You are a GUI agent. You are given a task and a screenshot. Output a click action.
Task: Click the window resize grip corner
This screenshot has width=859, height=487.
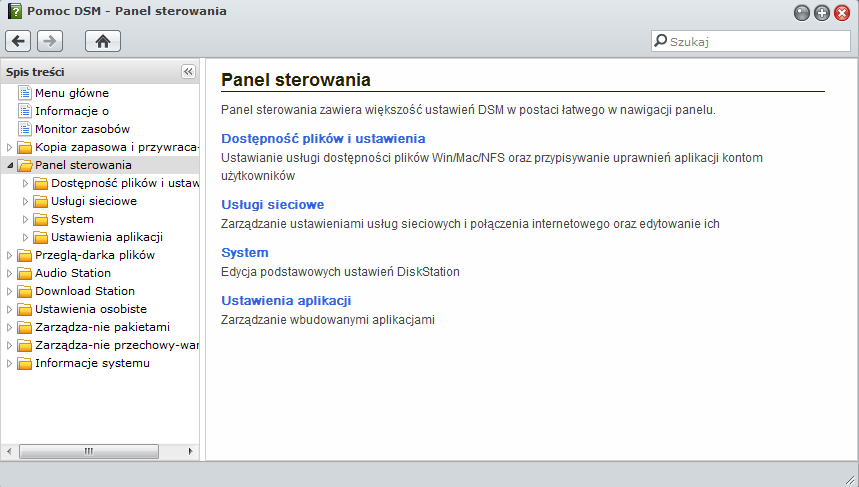point(850,480)
